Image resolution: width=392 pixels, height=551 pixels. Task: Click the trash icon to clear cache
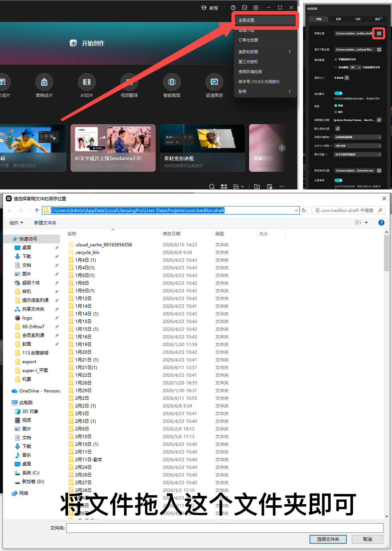point(347,78)
